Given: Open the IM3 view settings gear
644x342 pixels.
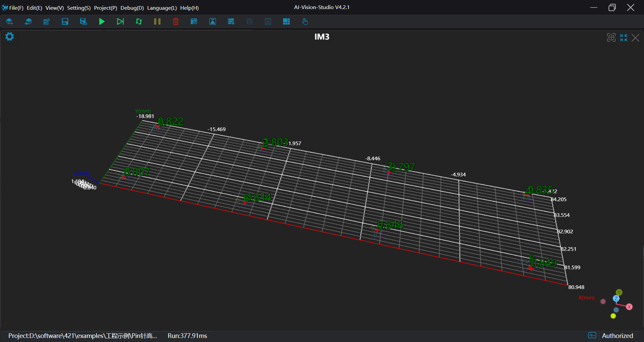Looking at the screenshot, I should [x=9, y=37].
